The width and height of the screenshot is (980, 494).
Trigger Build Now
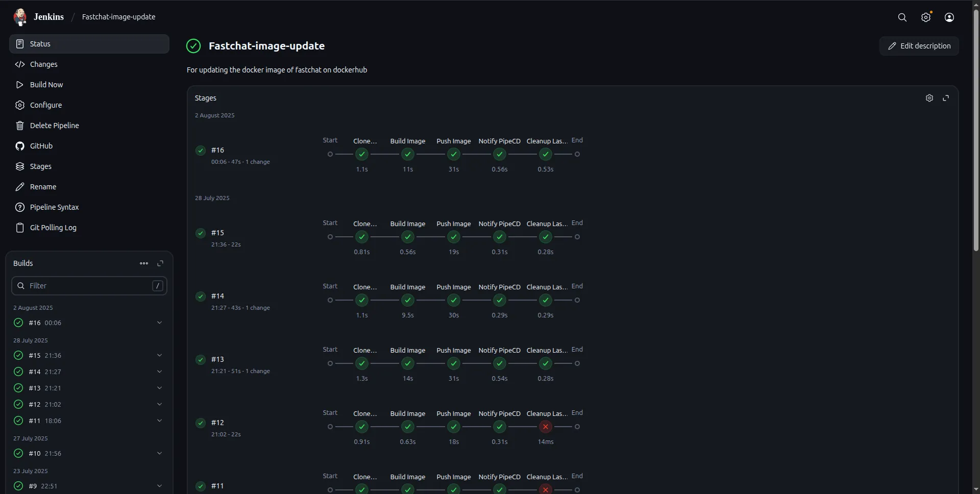click(x=89, y=85)
